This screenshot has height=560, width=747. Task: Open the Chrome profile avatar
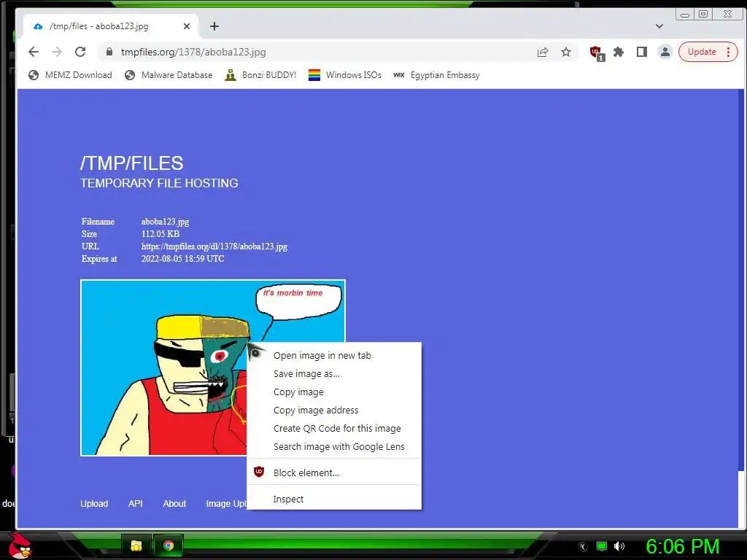[665, 52]
